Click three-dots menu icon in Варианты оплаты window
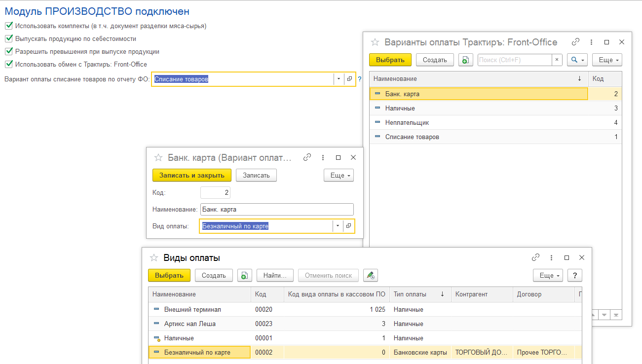This screenshot has width=642, height=364. [x=591, y=42]
